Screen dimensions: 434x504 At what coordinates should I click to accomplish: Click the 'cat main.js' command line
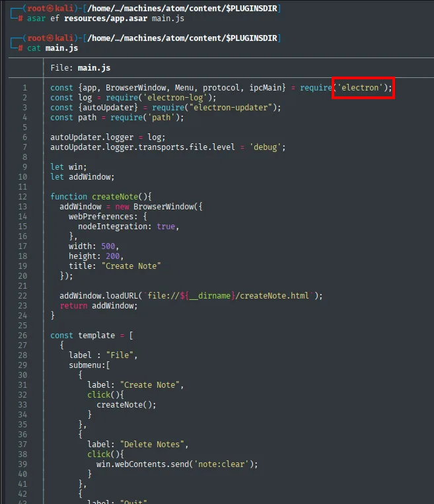[x=52, y=48]
